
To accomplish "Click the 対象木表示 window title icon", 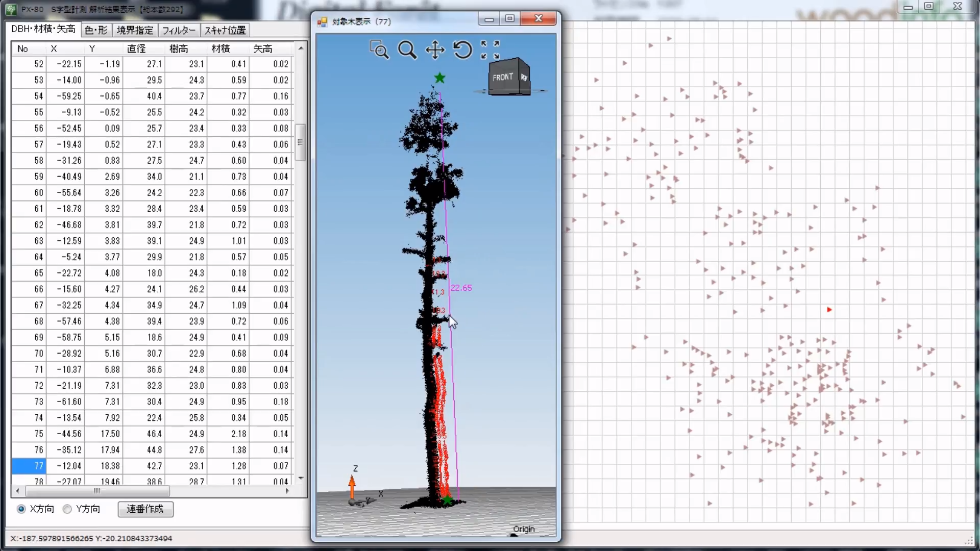I will click(x=322, y=21).
